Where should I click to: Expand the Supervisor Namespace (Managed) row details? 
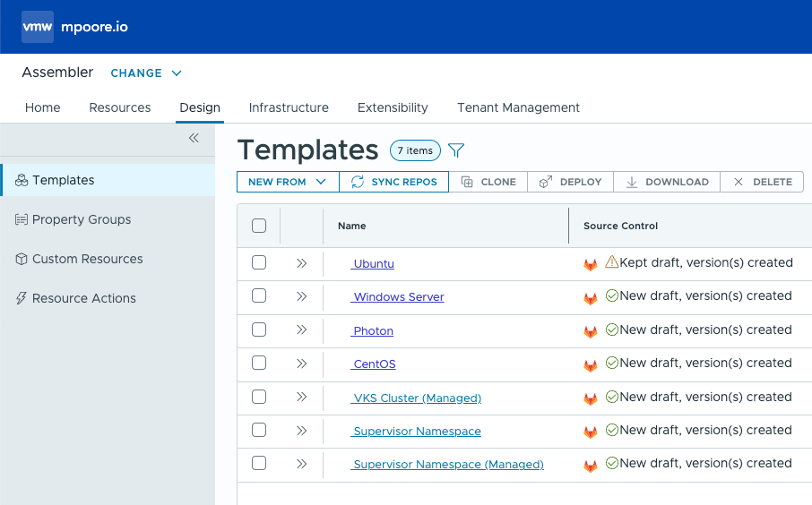302,464
